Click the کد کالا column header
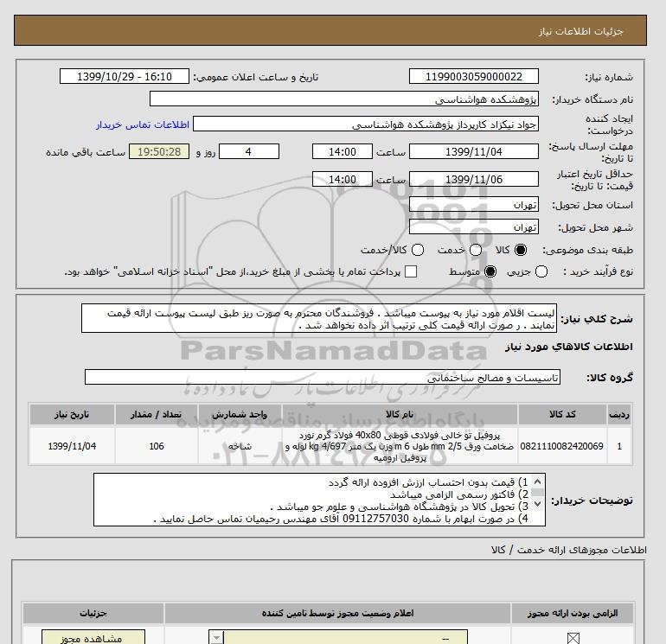This screenshot has height=644, width=666. (561, 414)
